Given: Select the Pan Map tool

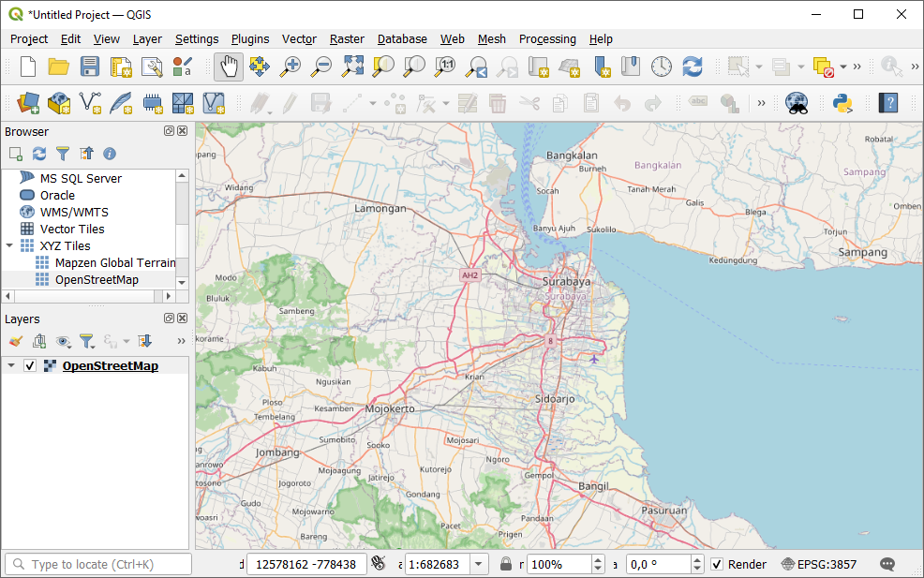Looking at the screenshot, I should [x=228, y=67].
